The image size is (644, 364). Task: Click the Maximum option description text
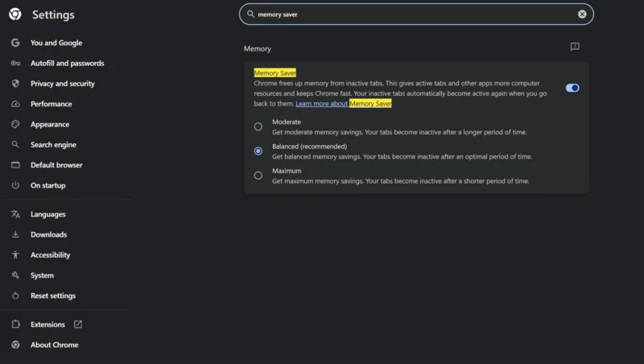pos(400,180)
